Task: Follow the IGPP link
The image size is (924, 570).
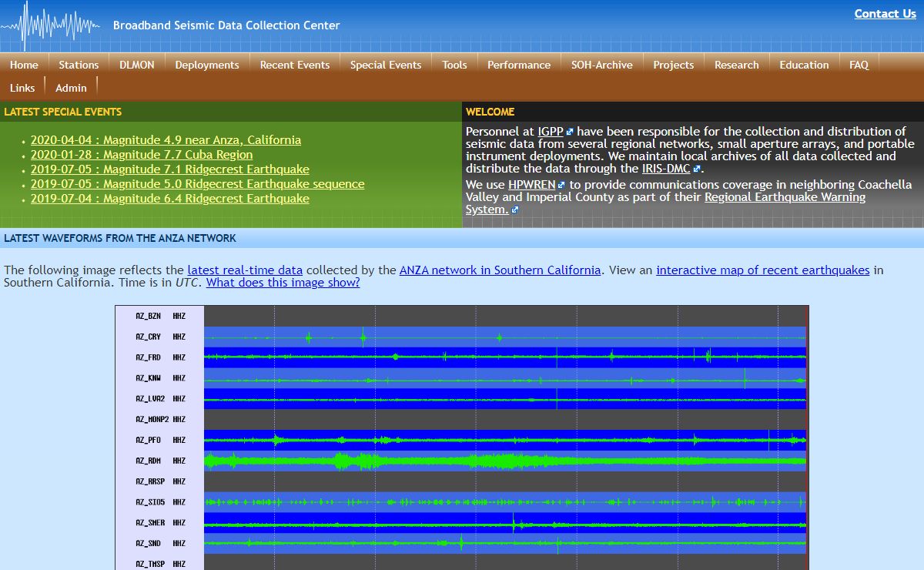Action: coord(551,132)
